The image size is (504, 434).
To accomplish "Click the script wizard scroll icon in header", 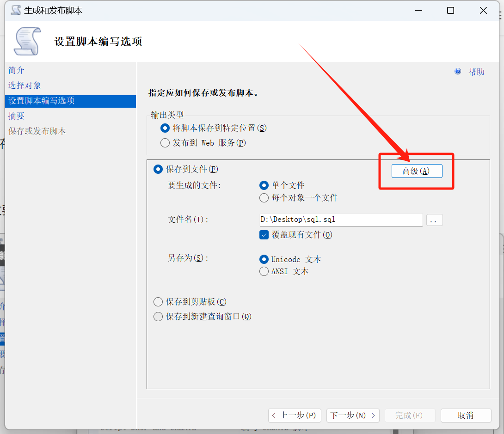I will 27,42.
